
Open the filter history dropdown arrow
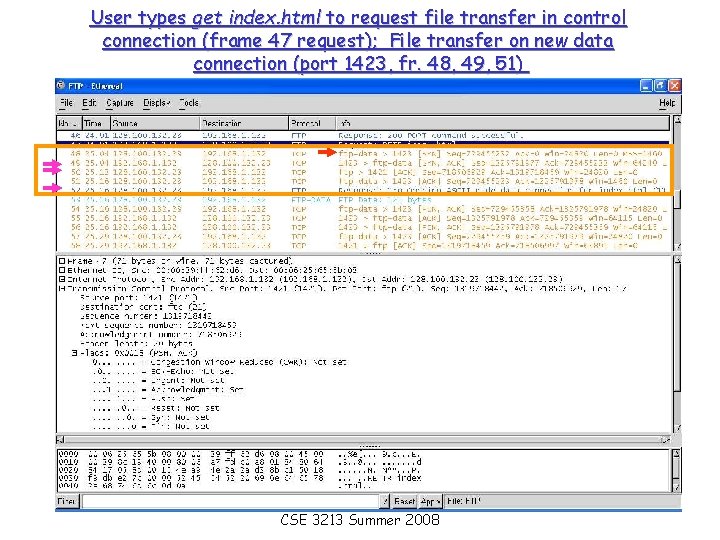385,501
